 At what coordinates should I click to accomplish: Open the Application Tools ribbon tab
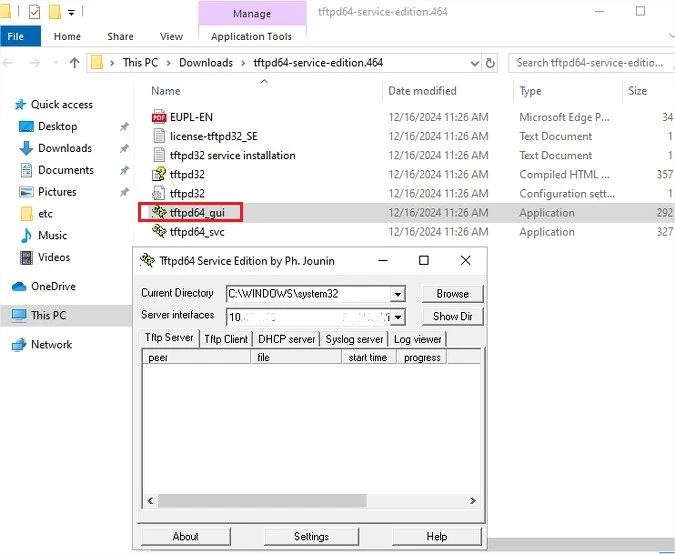[251, 37]
